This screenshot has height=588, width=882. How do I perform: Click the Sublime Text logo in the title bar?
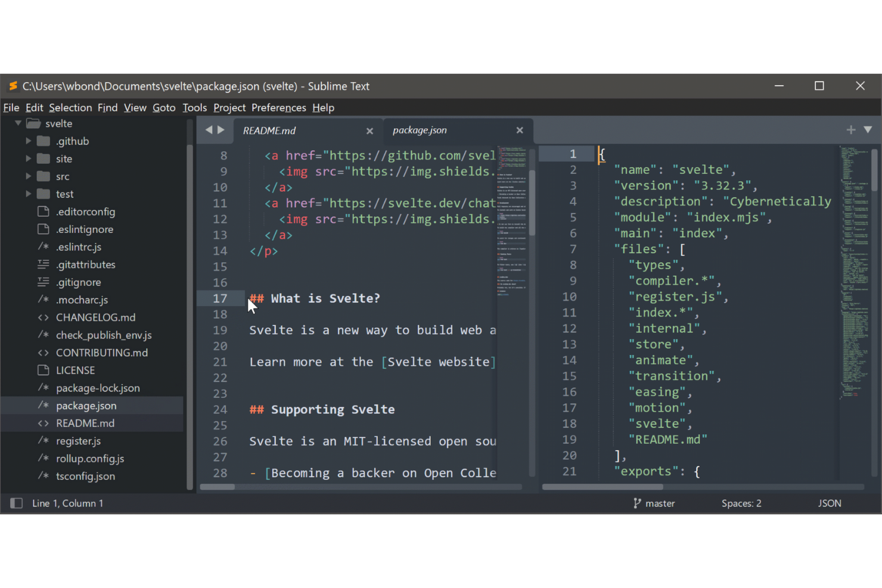click(x=13, y=86)
